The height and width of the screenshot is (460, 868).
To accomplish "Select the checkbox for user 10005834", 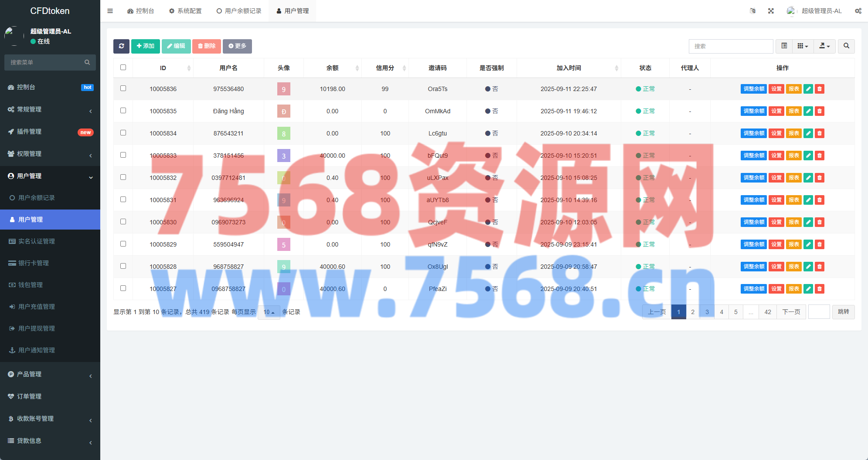I will click(x=123, y=133).
